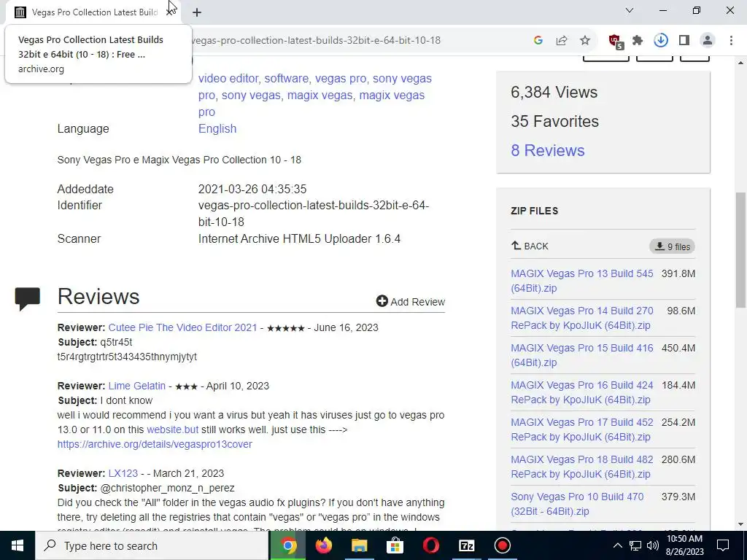The height and width of the screenshot is (560, 747).
Task: Open the Chrome profile avatar
Action: (708, 41)
